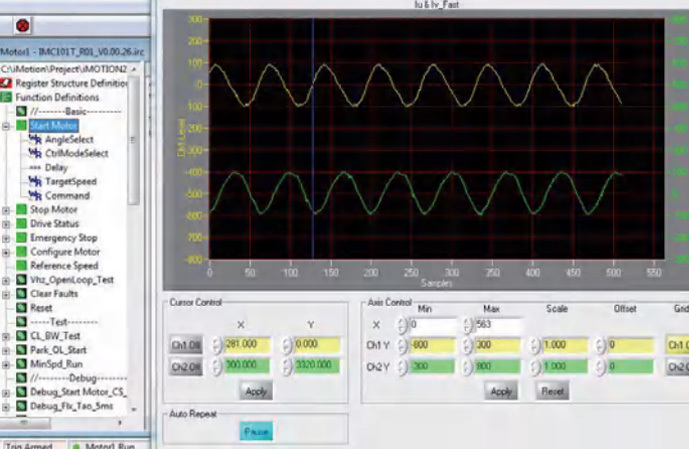Click the -----Test------ separator icon
Screen dimensions: 689x449
(x=22, y=322)
